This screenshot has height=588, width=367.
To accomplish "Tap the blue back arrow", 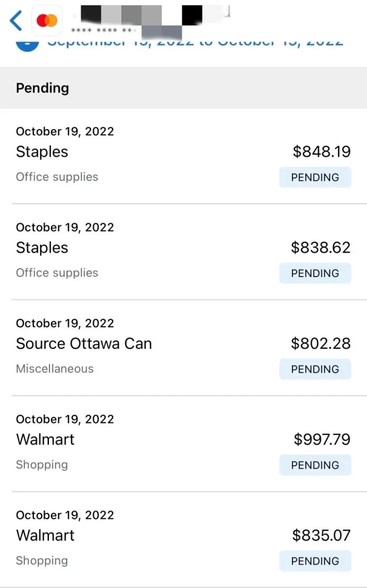I will point(16,20).
